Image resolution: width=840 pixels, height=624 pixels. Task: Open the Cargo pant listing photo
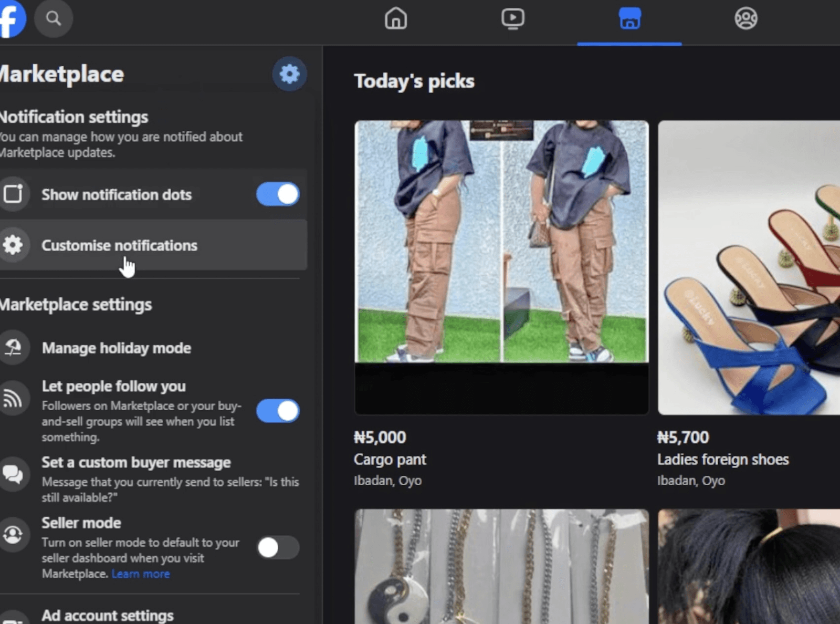501,267
